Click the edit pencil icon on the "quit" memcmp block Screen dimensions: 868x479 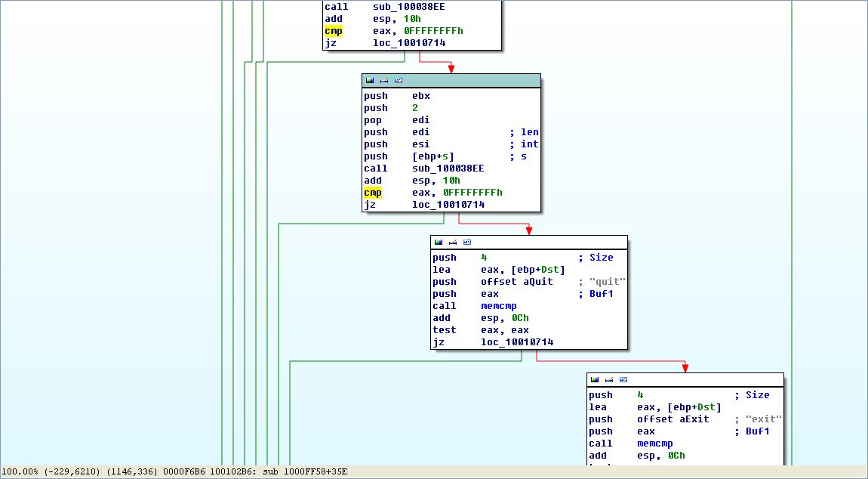(x=453, y=243)
